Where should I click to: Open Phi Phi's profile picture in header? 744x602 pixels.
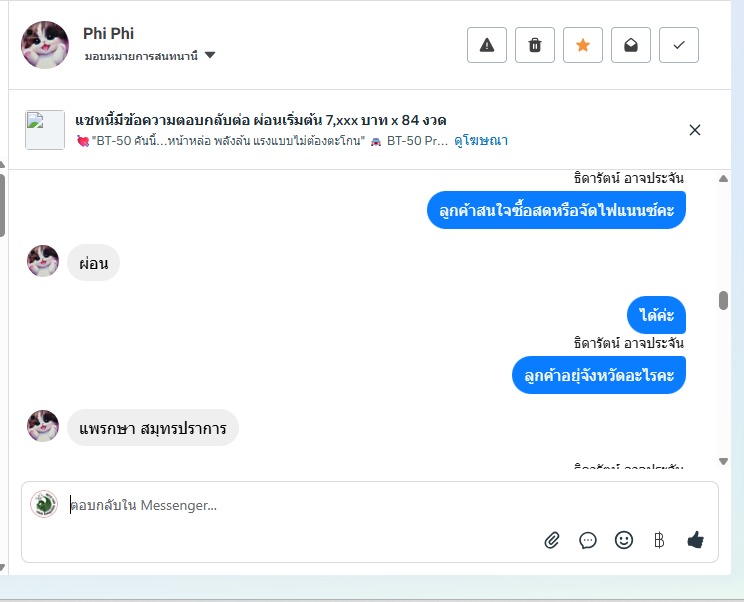pyautogui.click(x=45, y=45)
